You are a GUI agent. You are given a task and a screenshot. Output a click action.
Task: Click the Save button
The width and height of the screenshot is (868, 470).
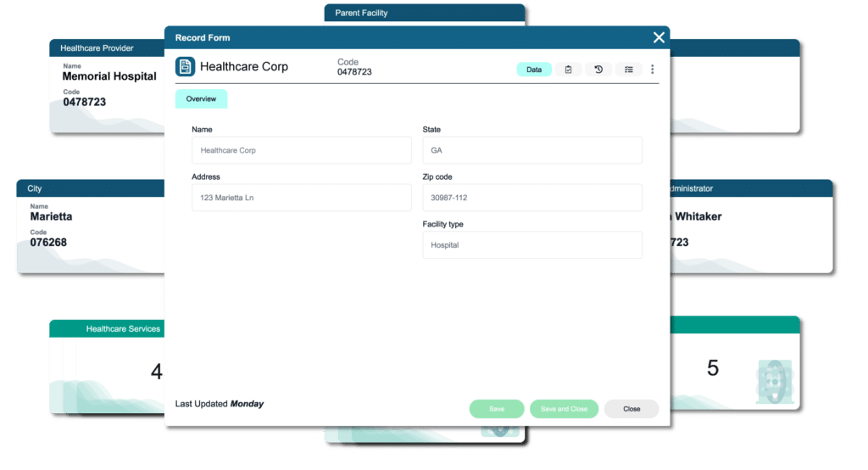(497, 408)
